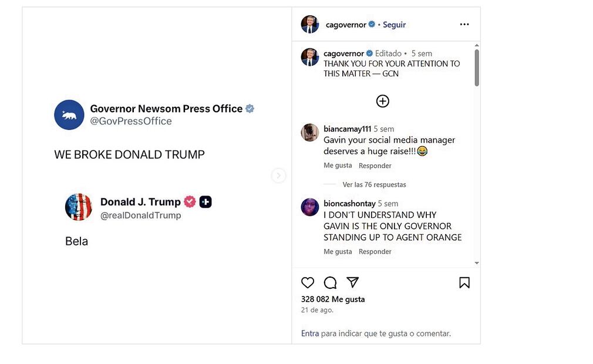Click the Entra login link
Image resolution: width=593 pixels, height=364 pixels.
[310, 333]
